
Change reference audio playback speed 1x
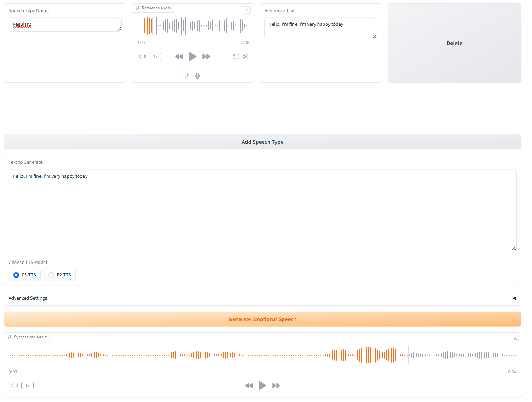(155, 57)
